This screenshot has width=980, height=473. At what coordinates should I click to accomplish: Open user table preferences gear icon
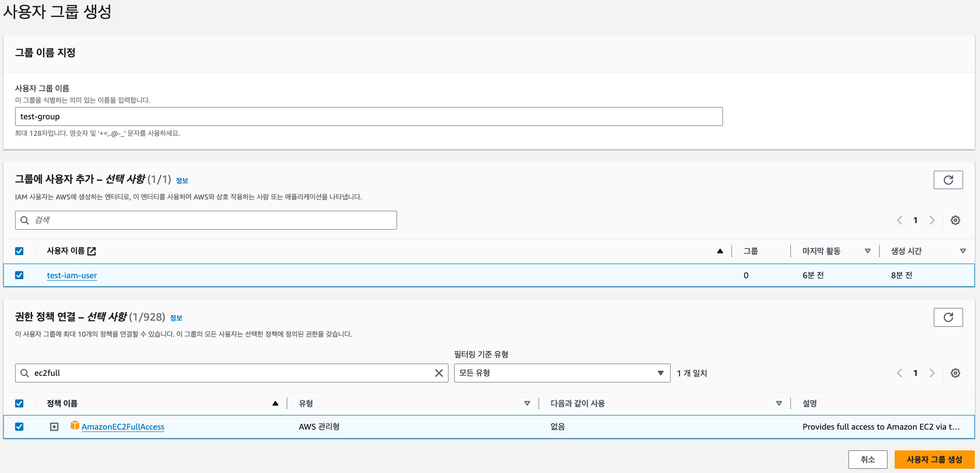click(955, 220)
